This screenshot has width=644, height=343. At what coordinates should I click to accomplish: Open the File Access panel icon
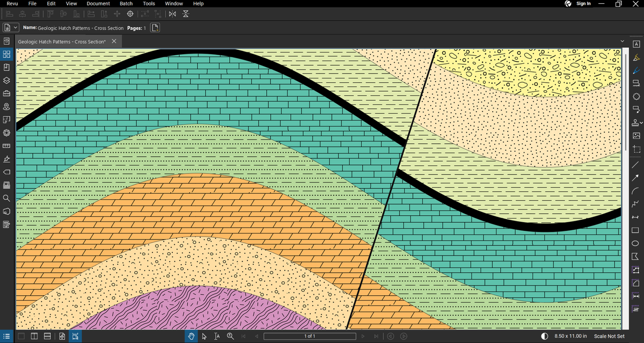coord(6,41)
